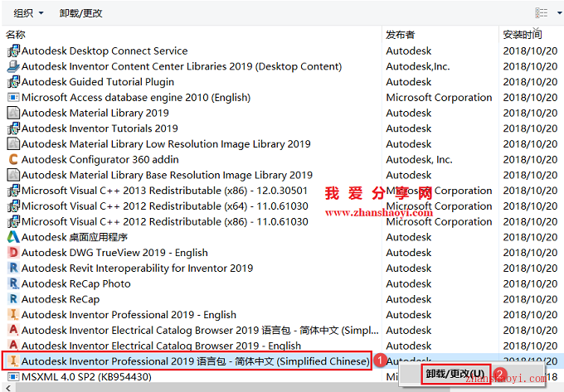This screenshot has width=564, height=392.
Task: Click the Microsoft Access database engine icon
Action: point(13,97)
